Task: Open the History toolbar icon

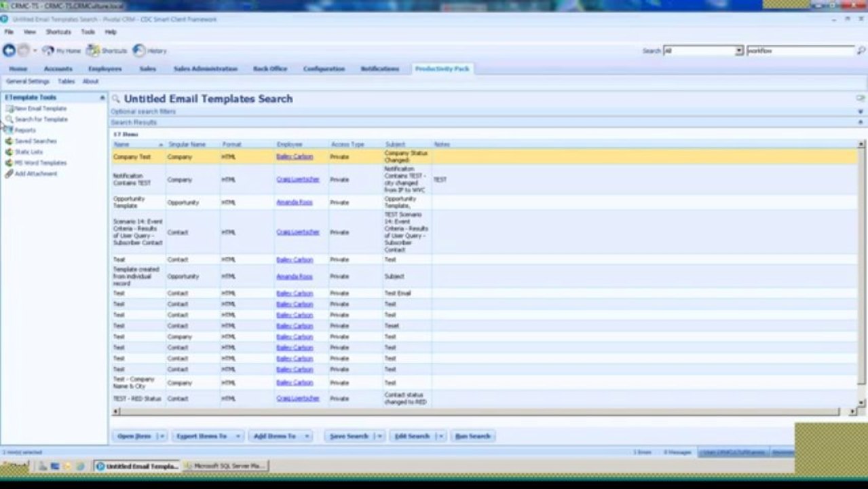Action: (149, 50)
